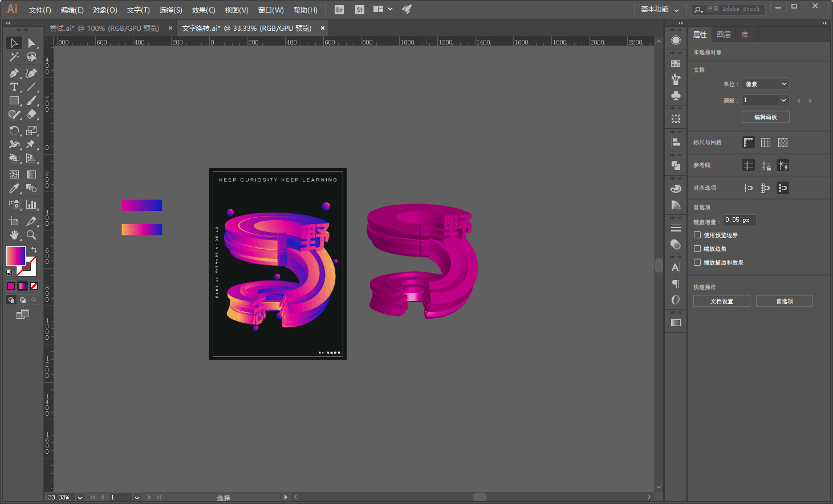The image size is (833, 504).
Task: Select the Direct Selection tool
Action: 31,43
